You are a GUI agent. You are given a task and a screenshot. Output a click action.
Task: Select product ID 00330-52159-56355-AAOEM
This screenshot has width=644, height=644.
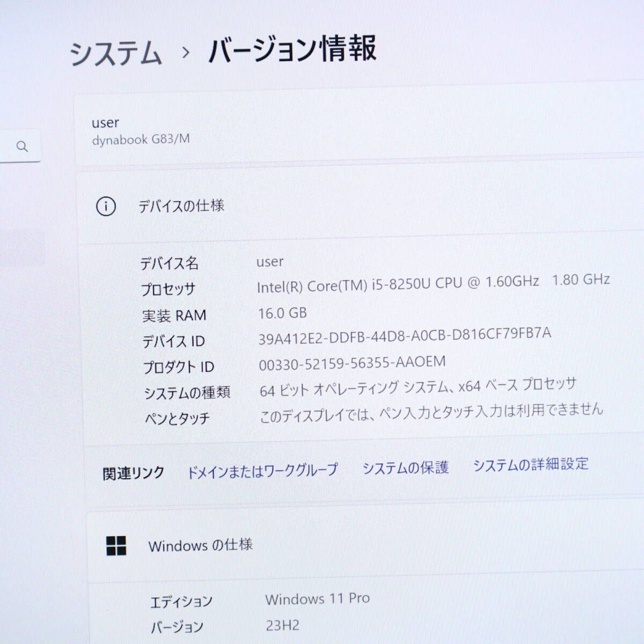coord(352,363)
